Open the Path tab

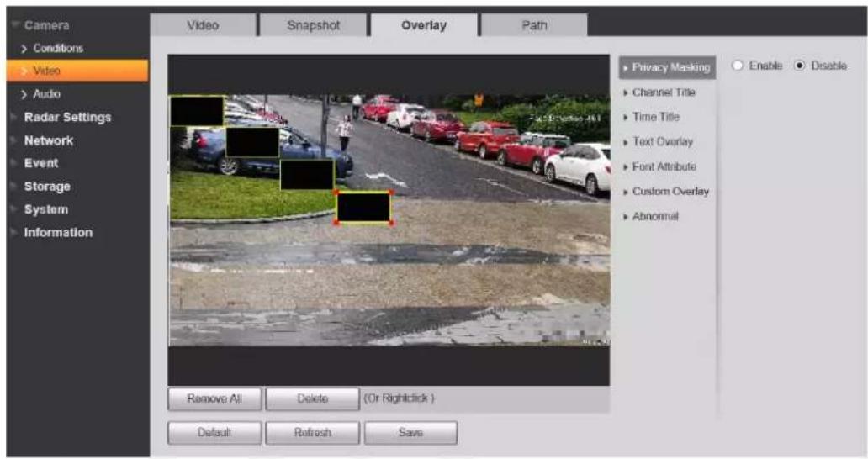click(534, 25)
